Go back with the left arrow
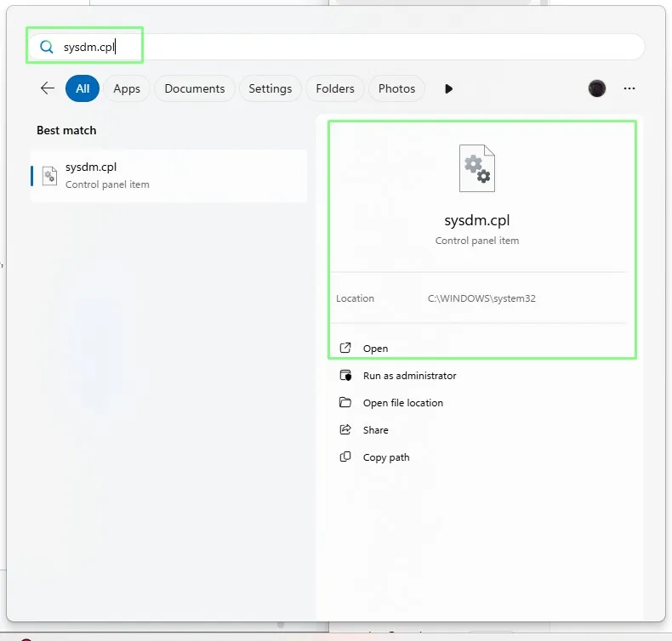Screen dimensions: 672x641 (x=48, y=88)
